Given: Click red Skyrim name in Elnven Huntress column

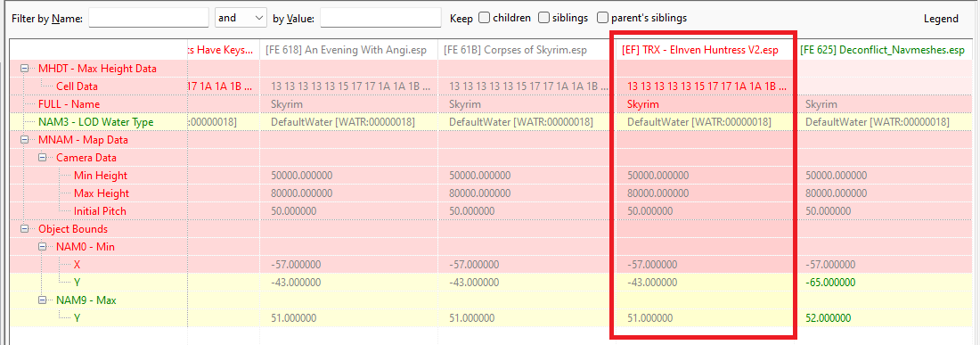Looking at the screenshot, I should [x=643, y=103].
